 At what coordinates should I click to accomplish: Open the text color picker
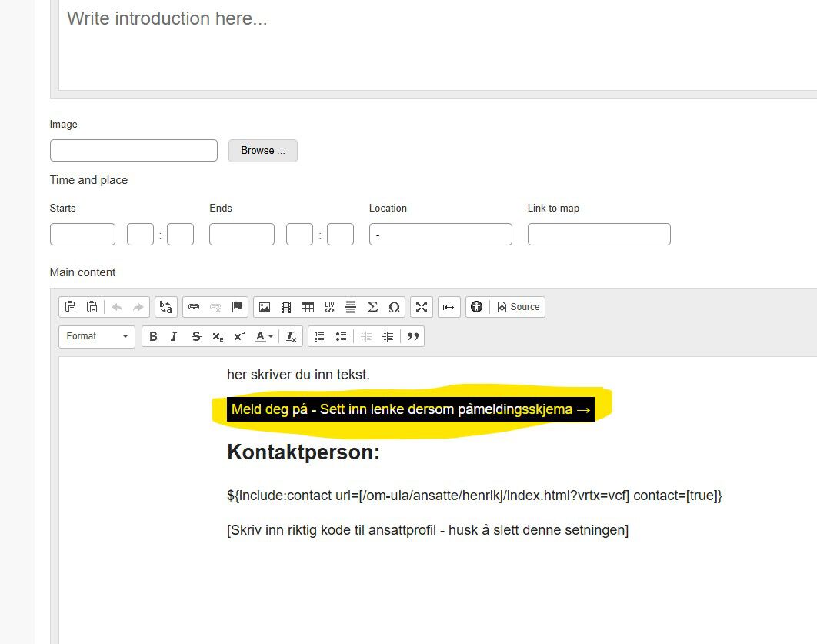264,336
